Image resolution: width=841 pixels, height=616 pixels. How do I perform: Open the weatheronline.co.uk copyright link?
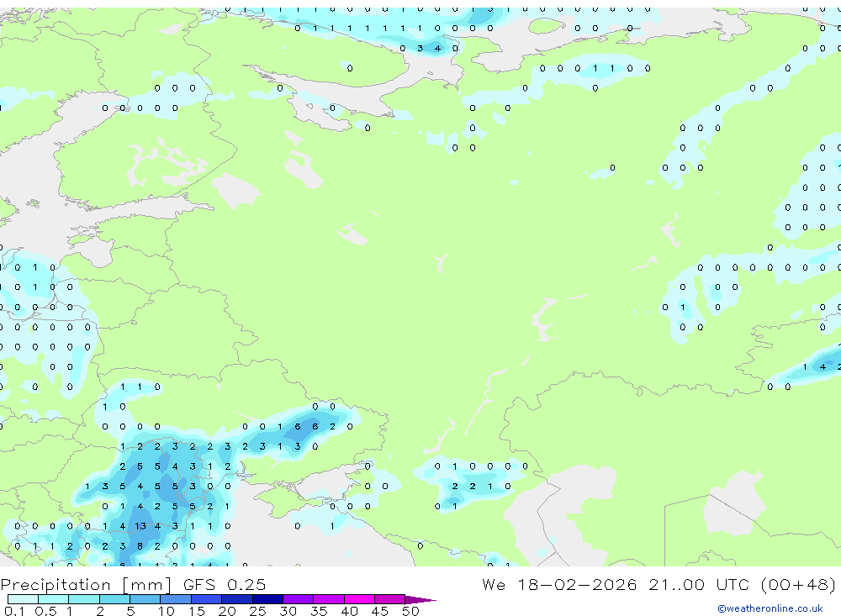(x=770, y=608)
